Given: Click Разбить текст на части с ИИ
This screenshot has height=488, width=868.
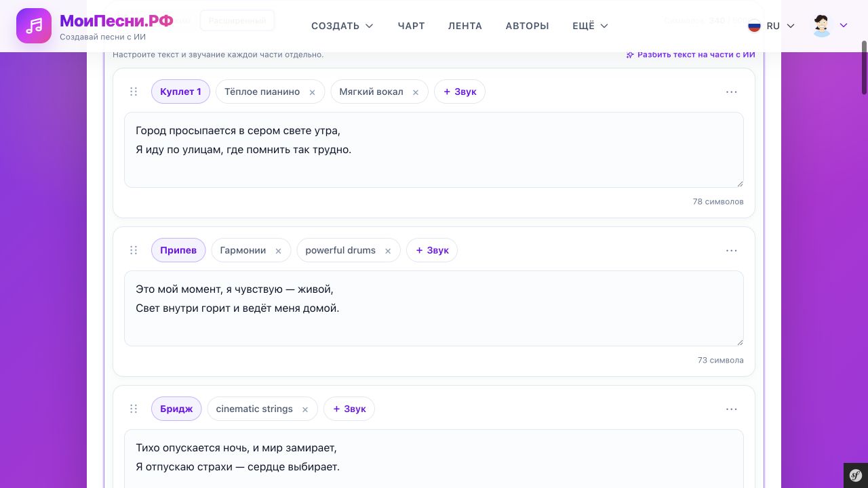Looking at the screenshot, I should [690, 55].
